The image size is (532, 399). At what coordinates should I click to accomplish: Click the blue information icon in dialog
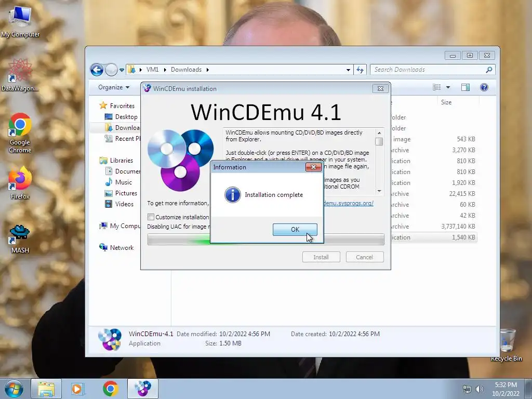[x=233, y=195]
